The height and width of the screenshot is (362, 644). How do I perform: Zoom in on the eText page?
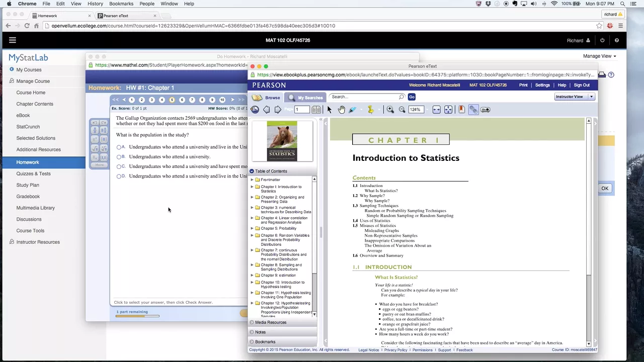pos(390,110)
